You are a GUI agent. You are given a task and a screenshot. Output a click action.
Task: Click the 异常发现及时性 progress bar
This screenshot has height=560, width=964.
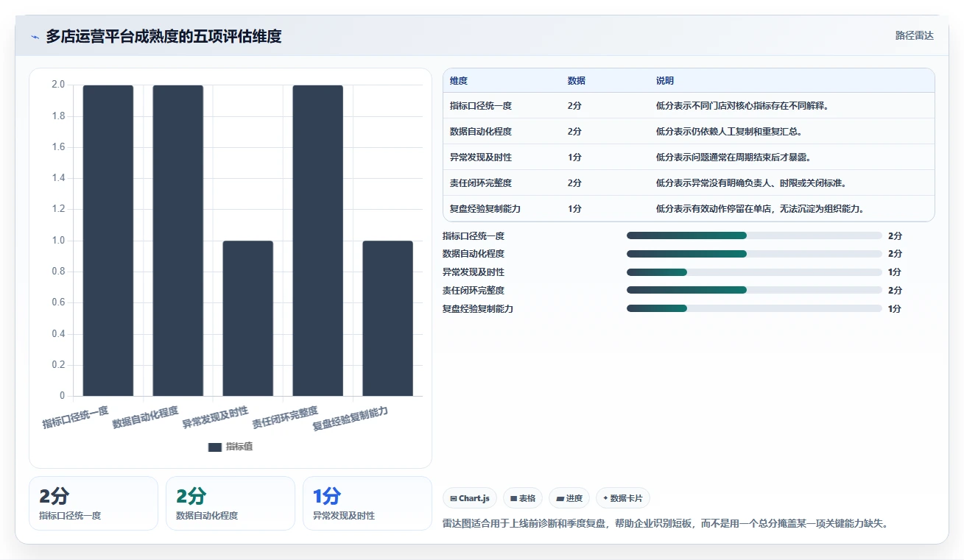[x=754, y=272]
